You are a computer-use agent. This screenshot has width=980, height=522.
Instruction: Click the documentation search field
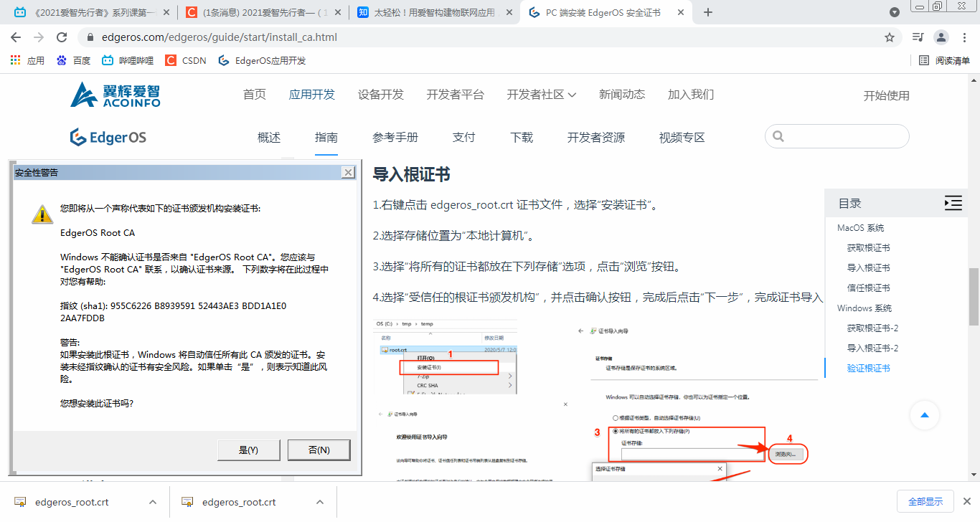coord(837,136)
